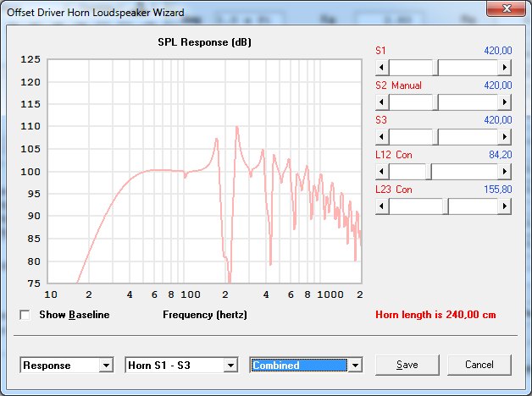Click the L23 Con slider right arrow
This screenshot has width=532, height=396.
[x=505, y=206]
